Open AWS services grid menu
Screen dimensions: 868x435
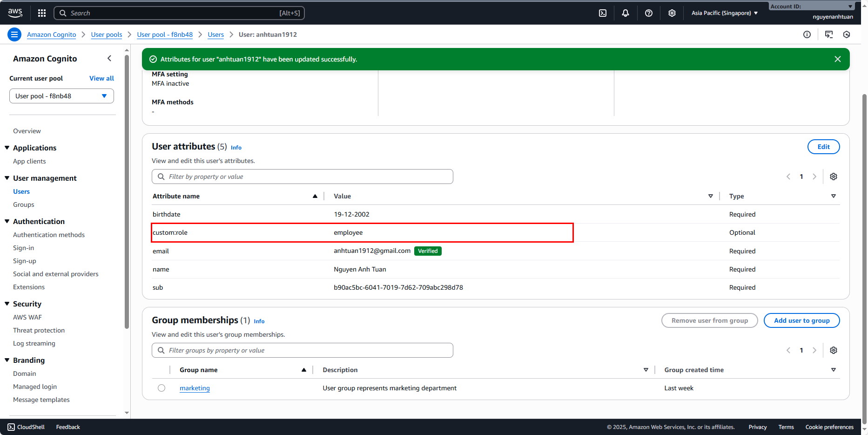click(x=42, y=13)
